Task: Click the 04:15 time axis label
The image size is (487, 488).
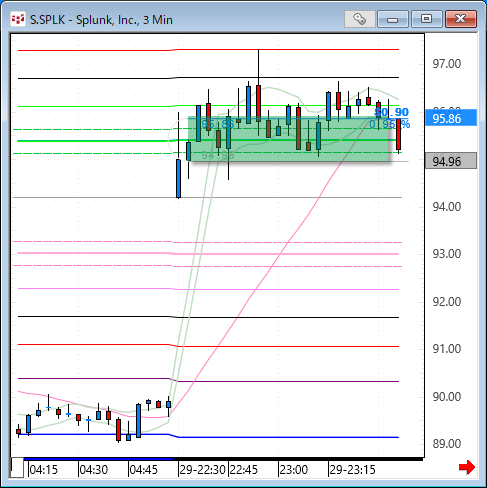Action: pos(44,470)
